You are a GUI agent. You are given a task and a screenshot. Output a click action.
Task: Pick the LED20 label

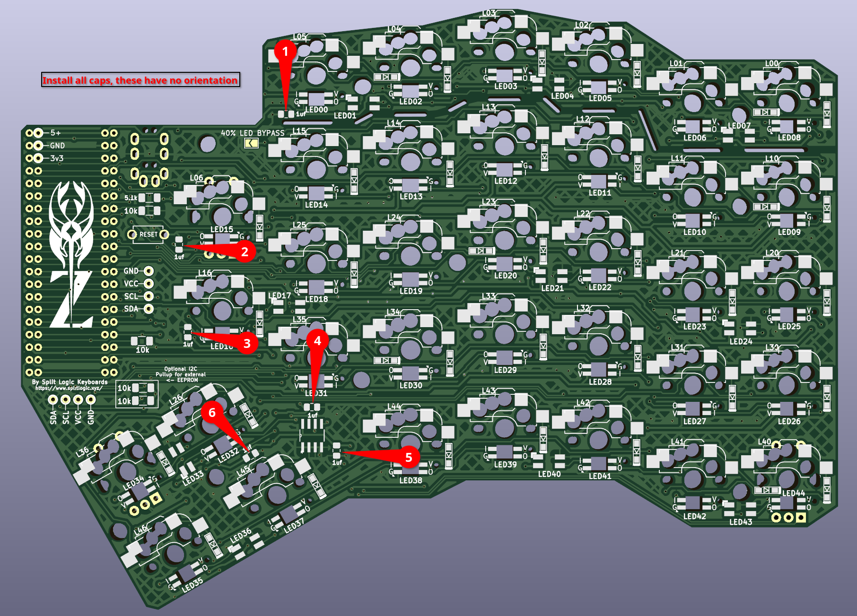coord(506,275)
